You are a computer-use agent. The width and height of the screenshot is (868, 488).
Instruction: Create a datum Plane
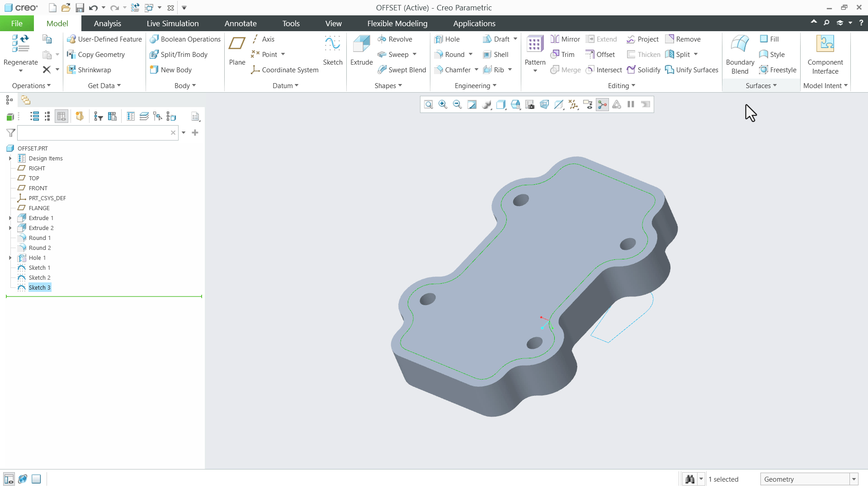pos(237,51)
